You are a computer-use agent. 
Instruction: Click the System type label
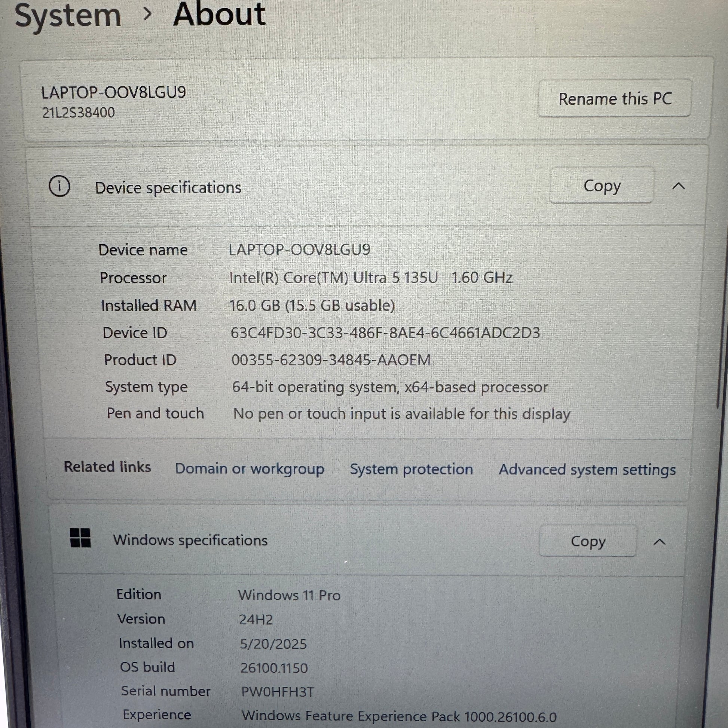tap(146, 387)
